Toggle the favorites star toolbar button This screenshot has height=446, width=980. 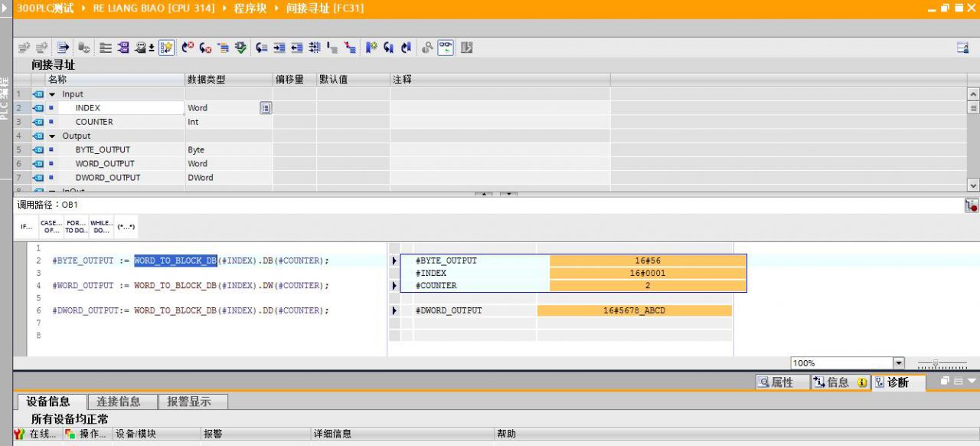[x=166, y=48]
